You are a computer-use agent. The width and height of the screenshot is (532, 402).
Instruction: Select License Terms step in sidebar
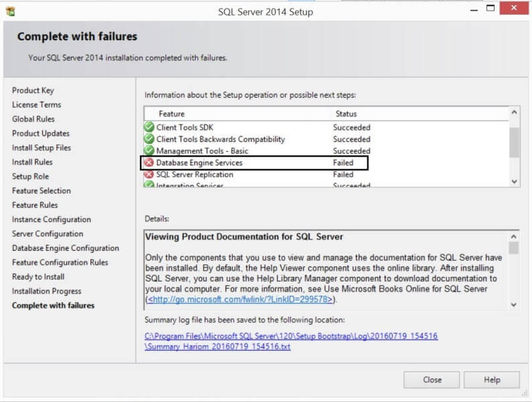[x=37, y=104]
